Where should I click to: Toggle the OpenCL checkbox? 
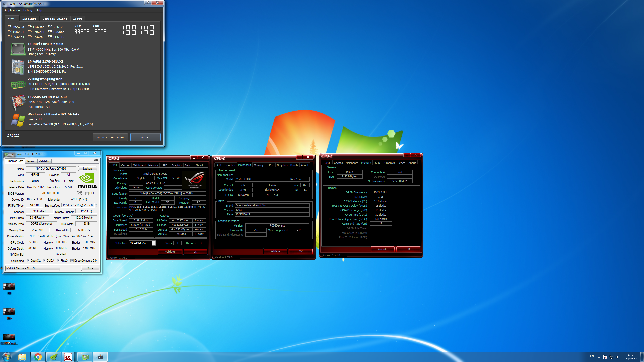[x=28, y=261]
